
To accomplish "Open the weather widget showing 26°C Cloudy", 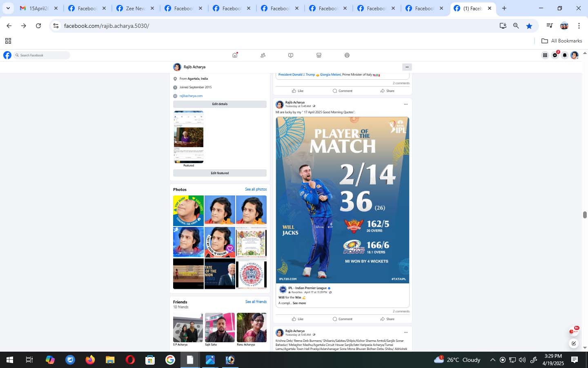I will tap(457, 360).
